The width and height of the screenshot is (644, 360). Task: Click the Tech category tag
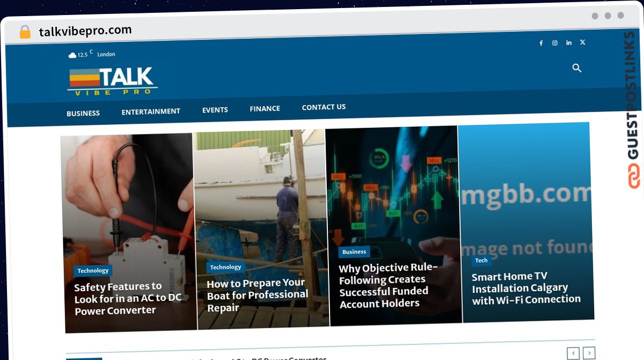tap(481, 261)
